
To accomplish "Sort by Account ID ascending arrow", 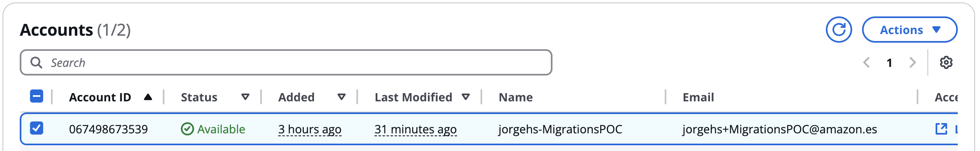I will [x=148, y=97].
